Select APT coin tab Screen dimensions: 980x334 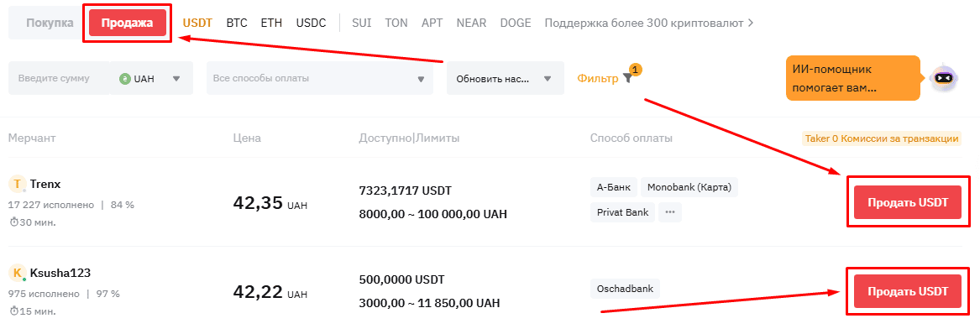pyautogui.click(x=432, y=23)
